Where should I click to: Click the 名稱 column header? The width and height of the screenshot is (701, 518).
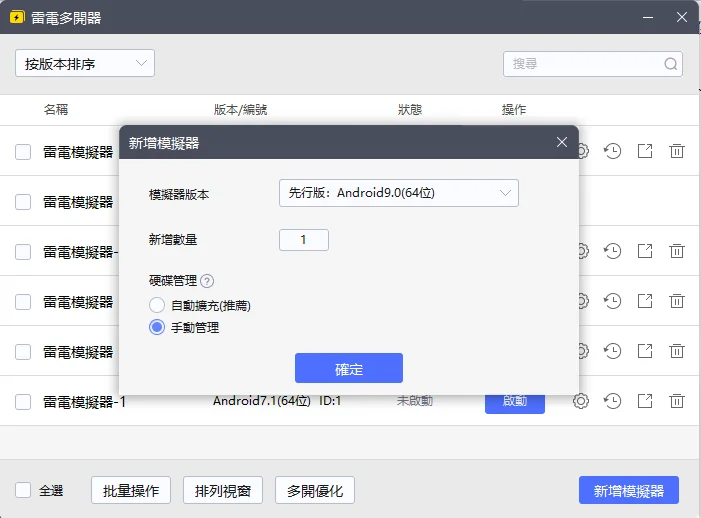(56, 109)
